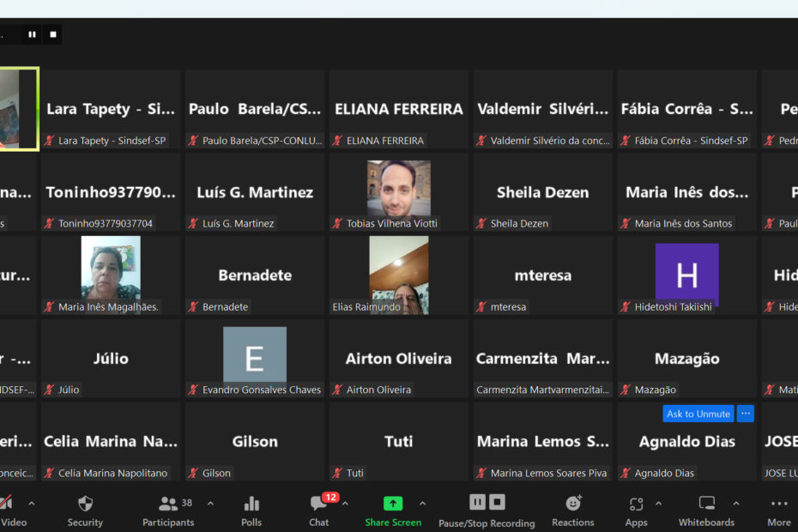Image resolution: width=798 pixels, height=532 pixels.
Task: Expand the caret next to Share Screen
Action: pyautogui.click(x=422, y=504)
